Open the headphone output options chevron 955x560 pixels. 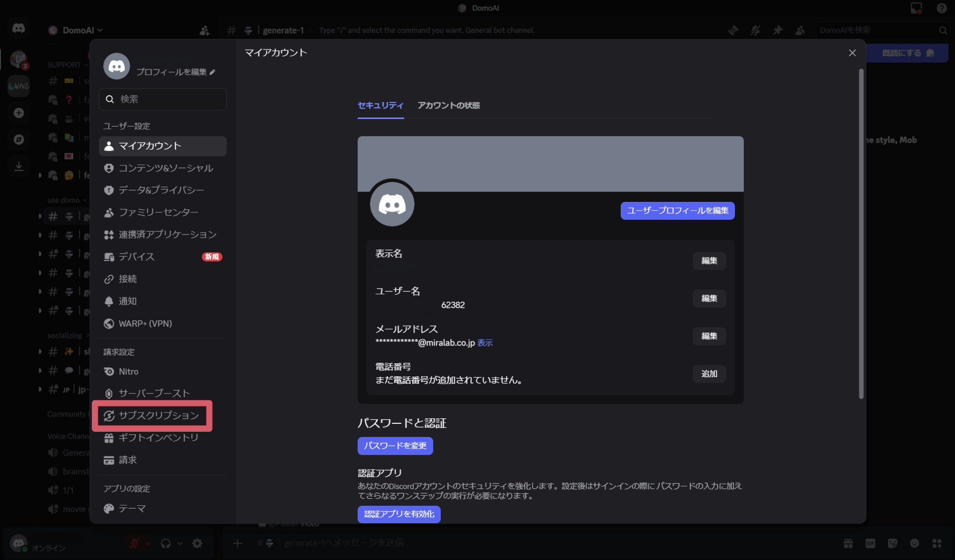[180, 543]
